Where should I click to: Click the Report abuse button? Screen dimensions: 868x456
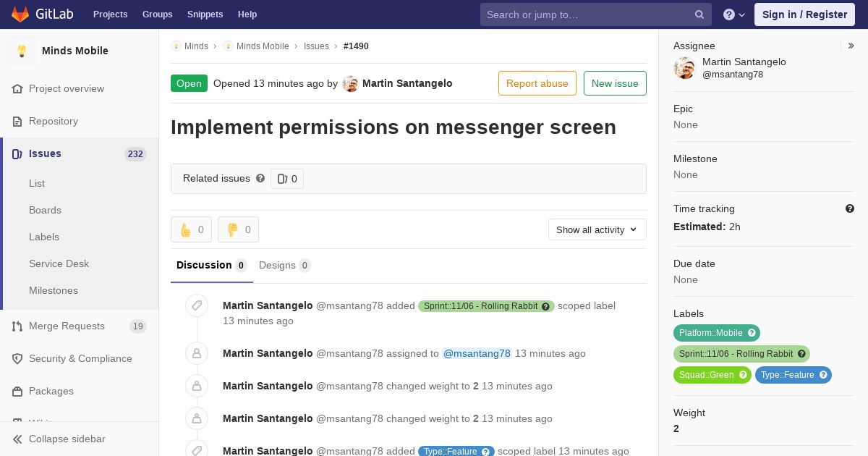[537, 83]
